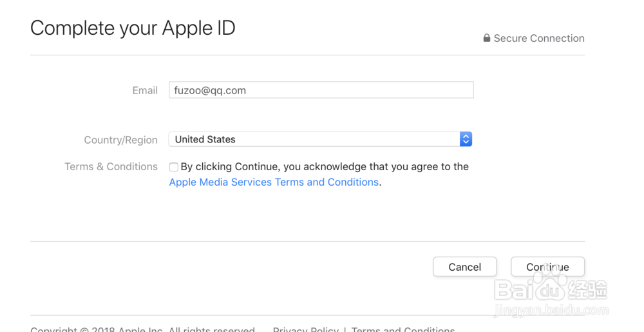Click the 'Email' field label
The image size is (644, 332).
click(145, 90)
